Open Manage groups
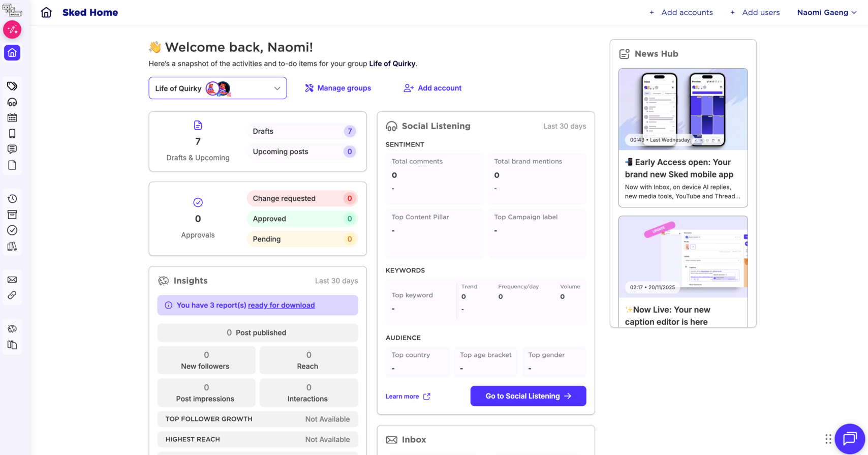The width and height of the screenshot is (868, 455). click(x=338, y=88)
